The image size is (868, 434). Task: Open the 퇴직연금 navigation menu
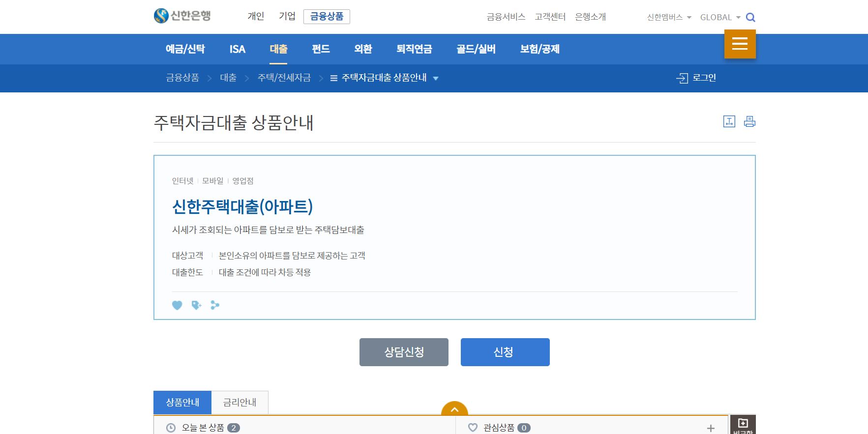coord(414,49)
